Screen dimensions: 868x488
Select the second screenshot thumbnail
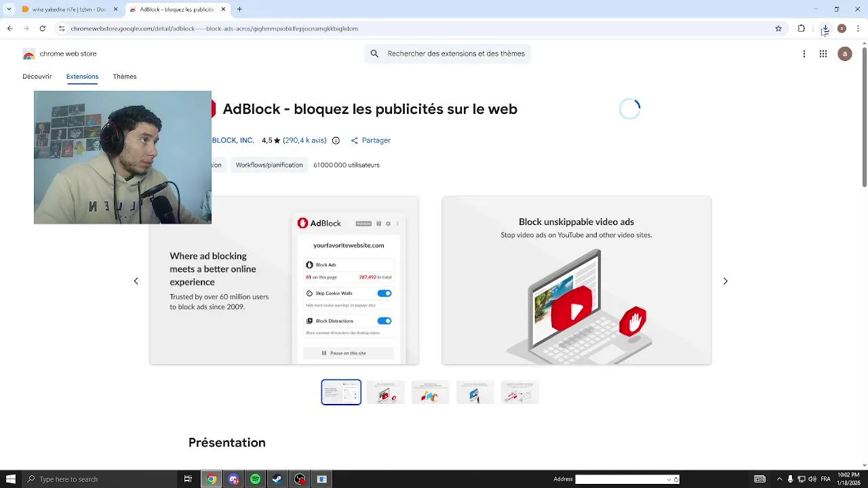click(x=386, y=392)
